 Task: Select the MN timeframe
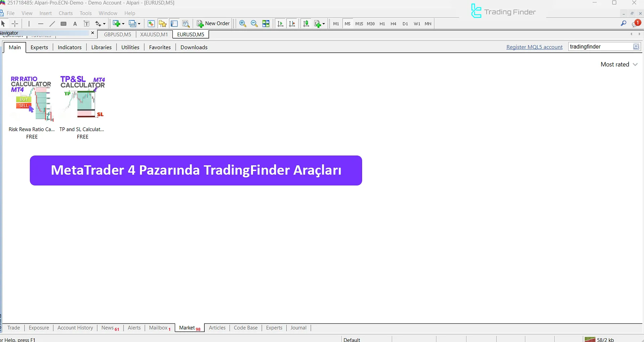click(x=428, y=24)
